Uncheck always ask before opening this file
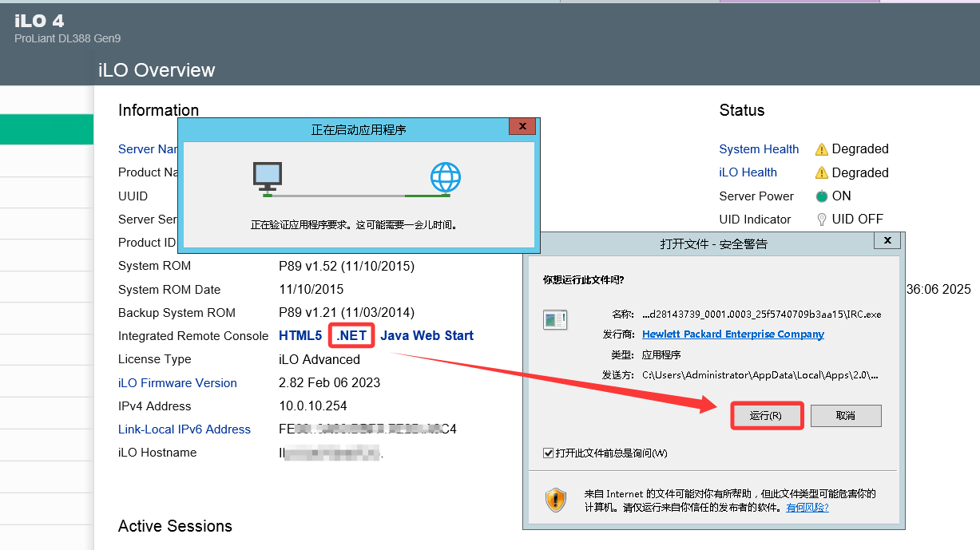980x550 pixels. click(549, 453)
